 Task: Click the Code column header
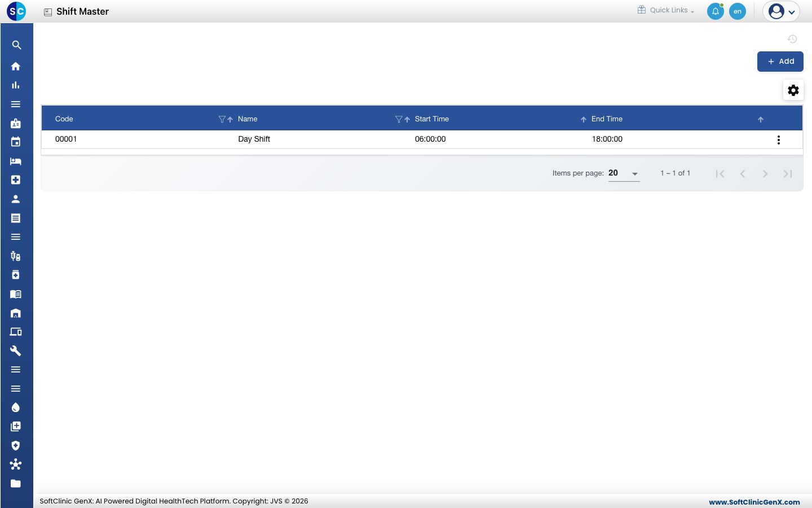pyautogui.click(x=64, y=119)
